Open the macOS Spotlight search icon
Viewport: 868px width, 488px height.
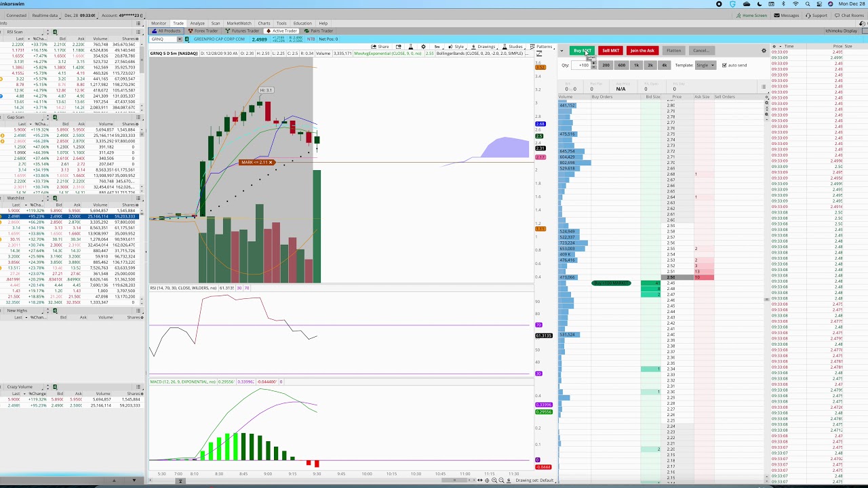pyautogui.click(x=808, y=4)
